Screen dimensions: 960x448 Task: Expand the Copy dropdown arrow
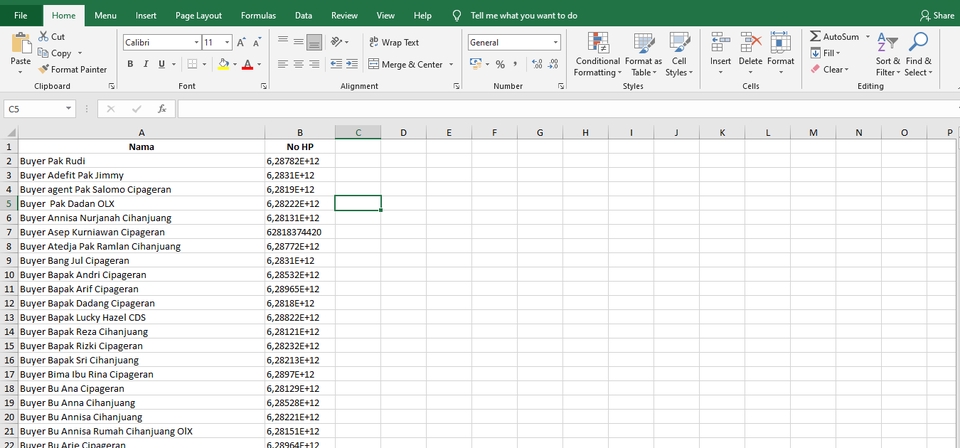80,53
